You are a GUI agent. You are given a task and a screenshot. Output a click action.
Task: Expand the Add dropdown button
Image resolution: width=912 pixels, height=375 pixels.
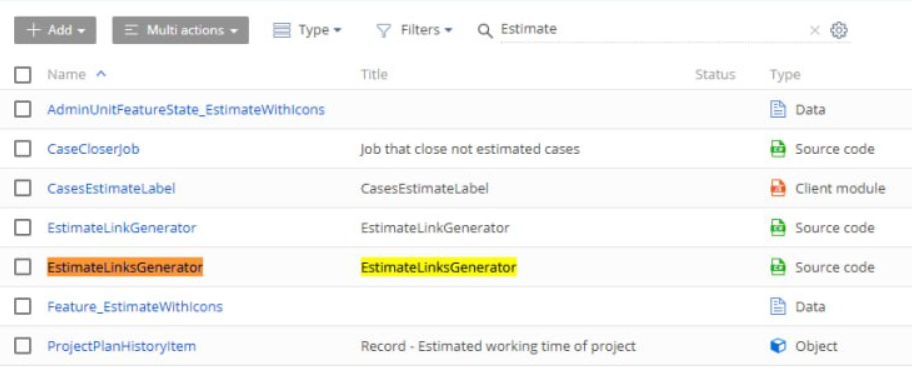[55, 30]
